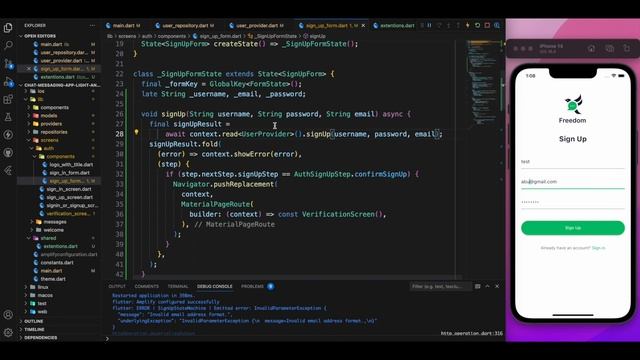
Task: Maximize the bottom panel with chevron
Action: [487, 287]
